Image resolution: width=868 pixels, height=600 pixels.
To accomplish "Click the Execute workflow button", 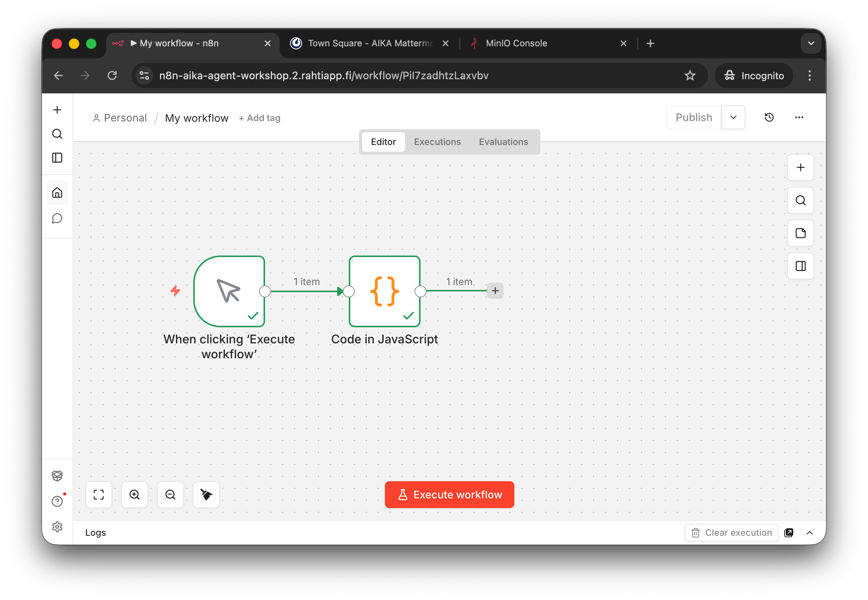I will pyautogui.click(x=449, y=494).
